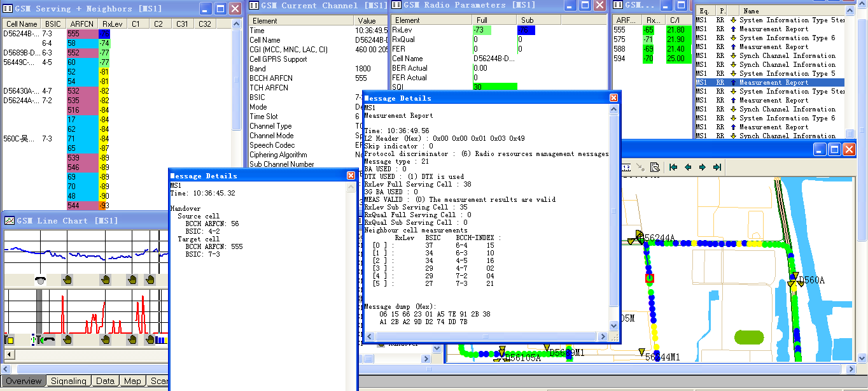Click the map toolbar next arrow

coord(703,167)
